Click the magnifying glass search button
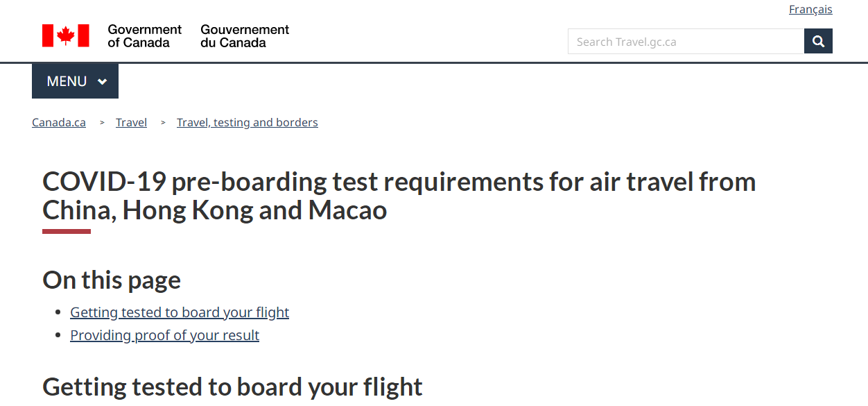 coord(818,42)
